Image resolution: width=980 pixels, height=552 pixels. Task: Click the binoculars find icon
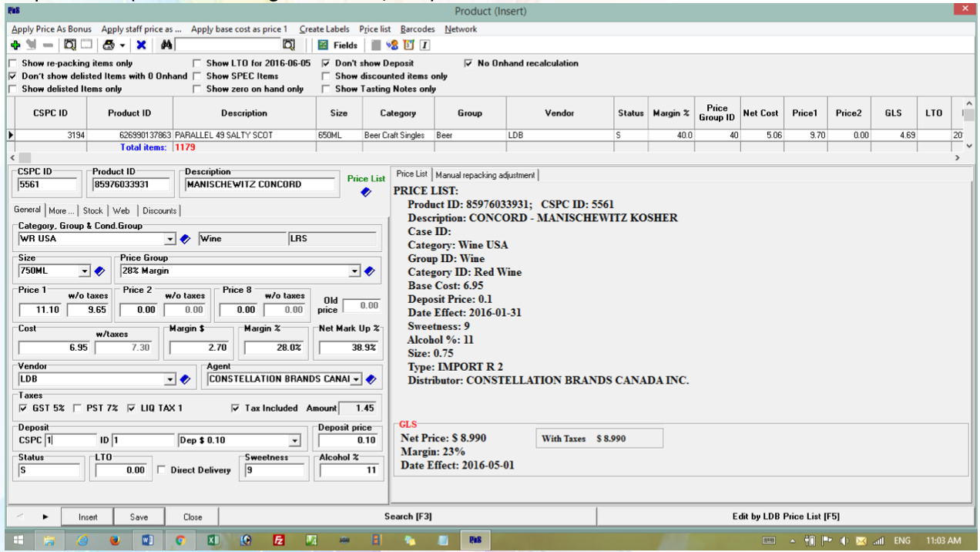166,45
